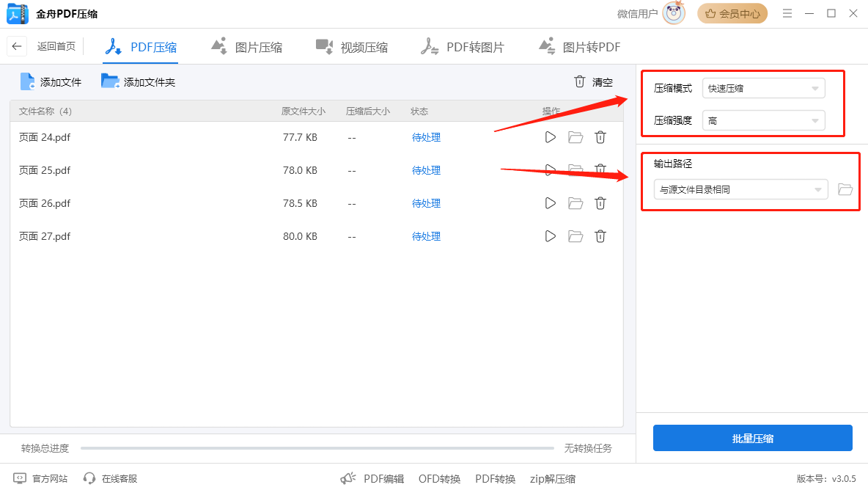Switch to 图片压缩 tab
The height and width of the screenshot is (490, 868).
pyautogui.click(x=247, y=47)
